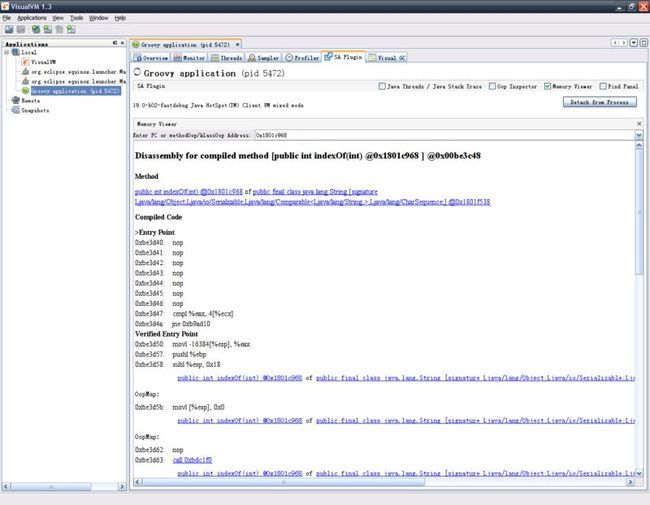
Task: Switch to the Visual GC tab
Action: [x=387, y=58]
